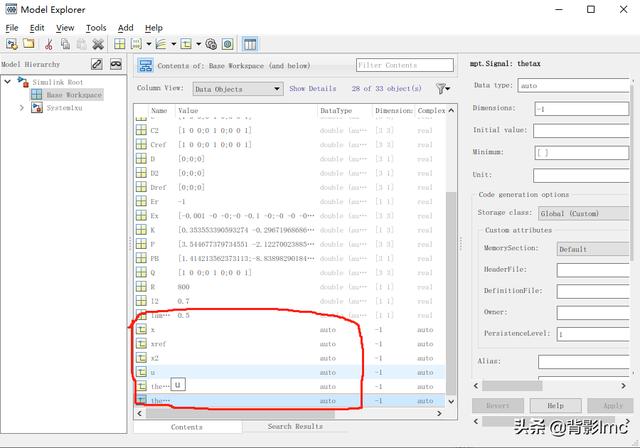
Task: Click the Paste toolbar icon
Action: pyautogui.click(x=82, y=44)
